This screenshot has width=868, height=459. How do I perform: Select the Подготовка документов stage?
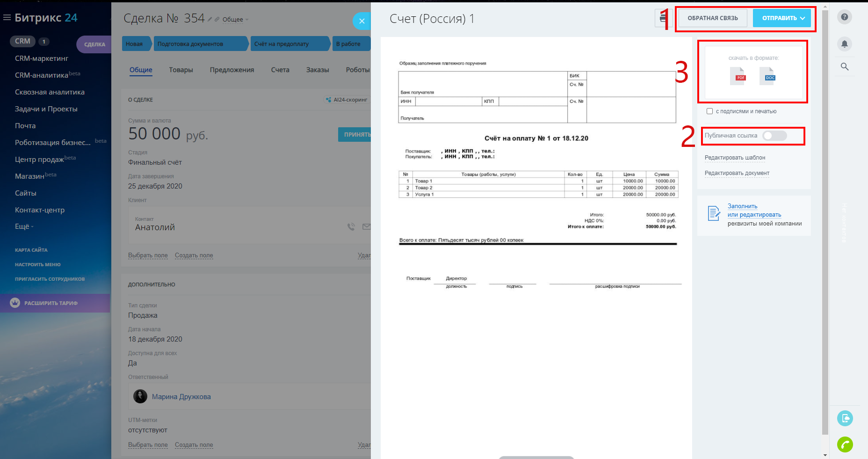click(x=200, y=44)
